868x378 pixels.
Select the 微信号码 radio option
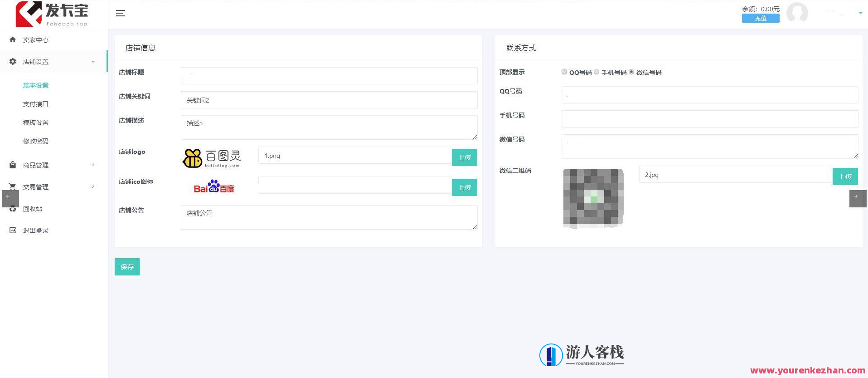(631, 72)
